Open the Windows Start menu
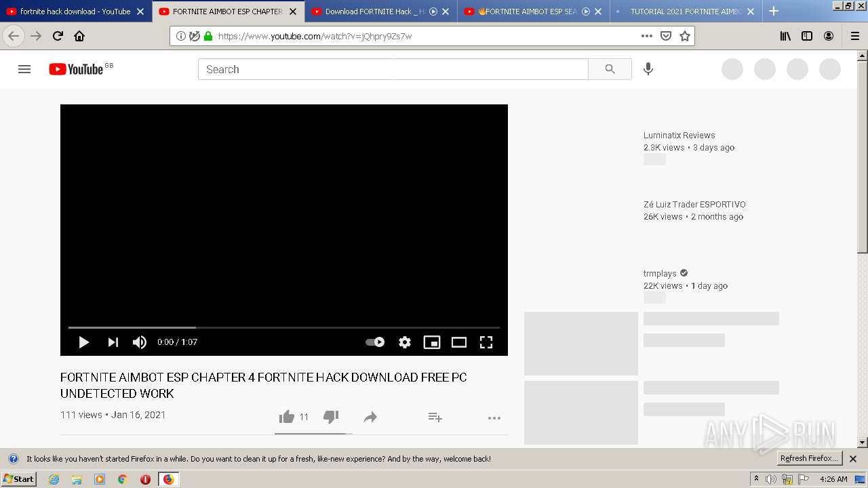The image size is (868, 488). (x=18, y=479)
